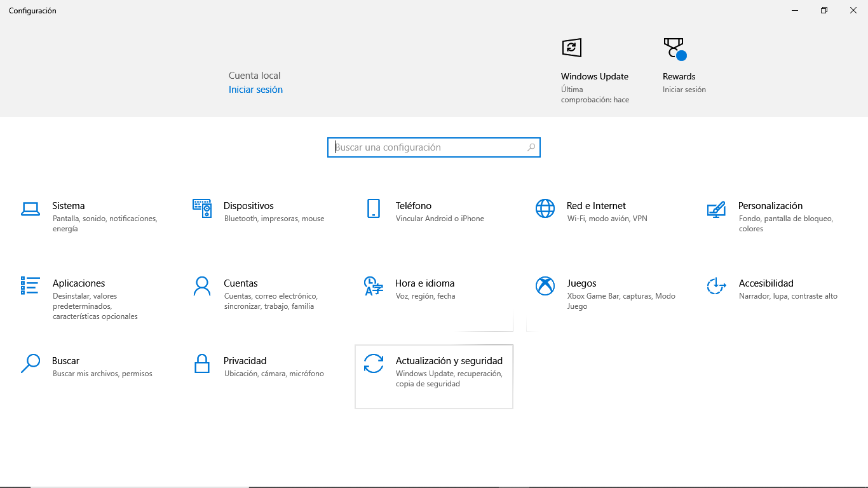Click 'Desinstalar, valores predeterminados' description
The image size is (868, 488).
pyautogui.click(x=95, y=306)
